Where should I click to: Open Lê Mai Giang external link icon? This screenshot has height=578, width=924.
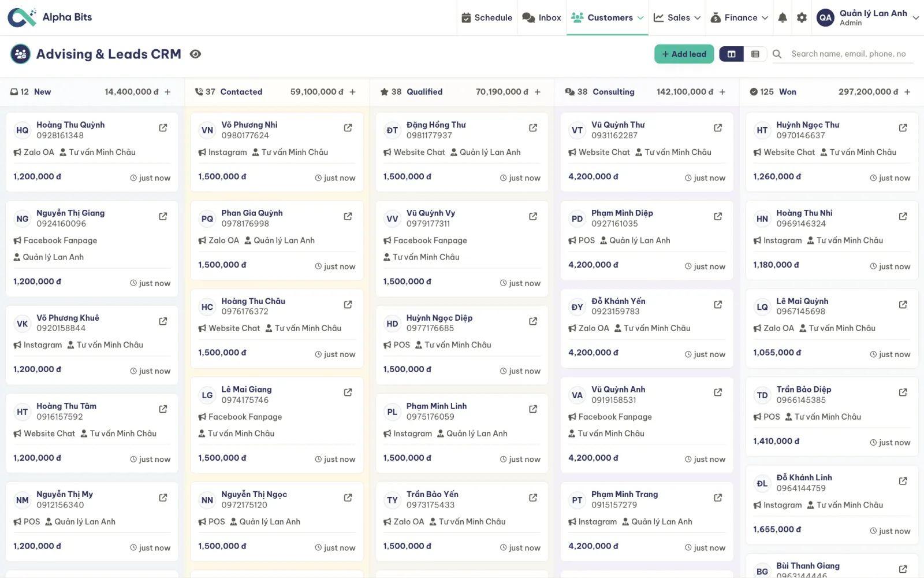[348, 392]
